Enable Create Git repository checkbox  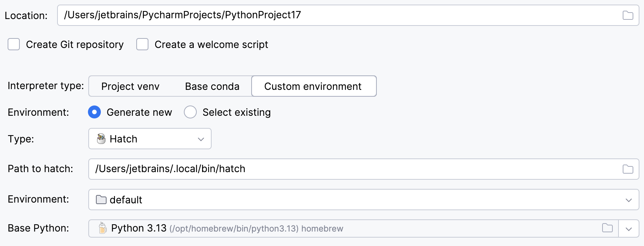point(14,45)
